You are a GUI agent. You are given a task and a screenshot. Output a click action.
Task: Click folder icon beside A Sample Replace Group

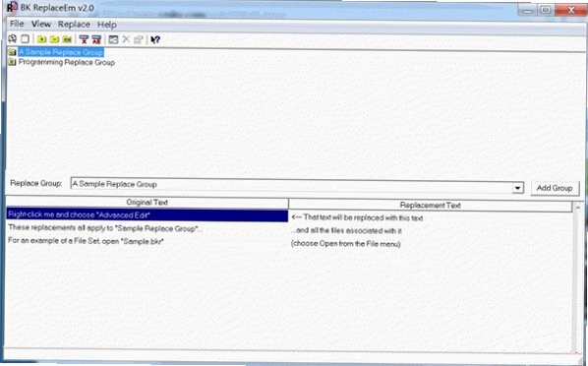13,52
